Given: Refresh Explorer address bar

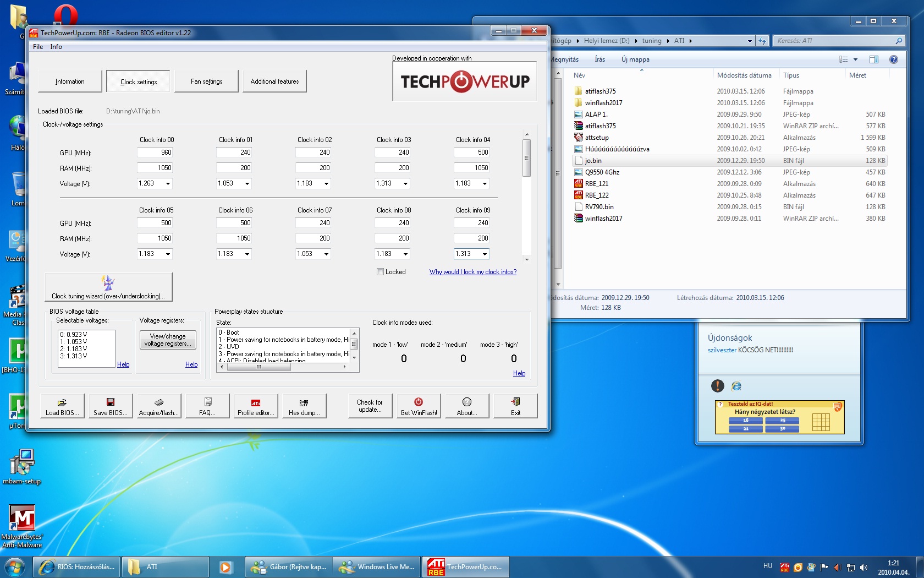Looking at the screenshot, I should [x=762, y=41].
